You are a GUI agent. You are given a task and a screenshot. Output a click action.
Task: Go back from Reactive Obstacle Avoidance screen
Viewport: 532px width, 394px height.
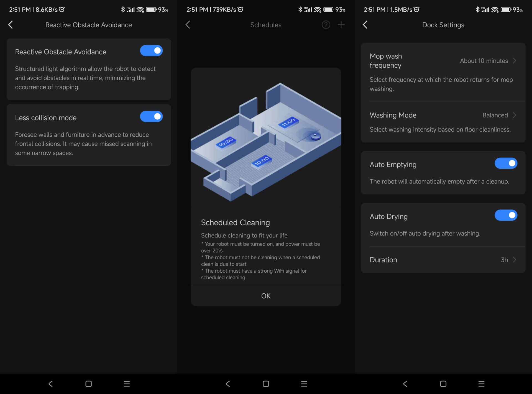[x=11, y=25]
